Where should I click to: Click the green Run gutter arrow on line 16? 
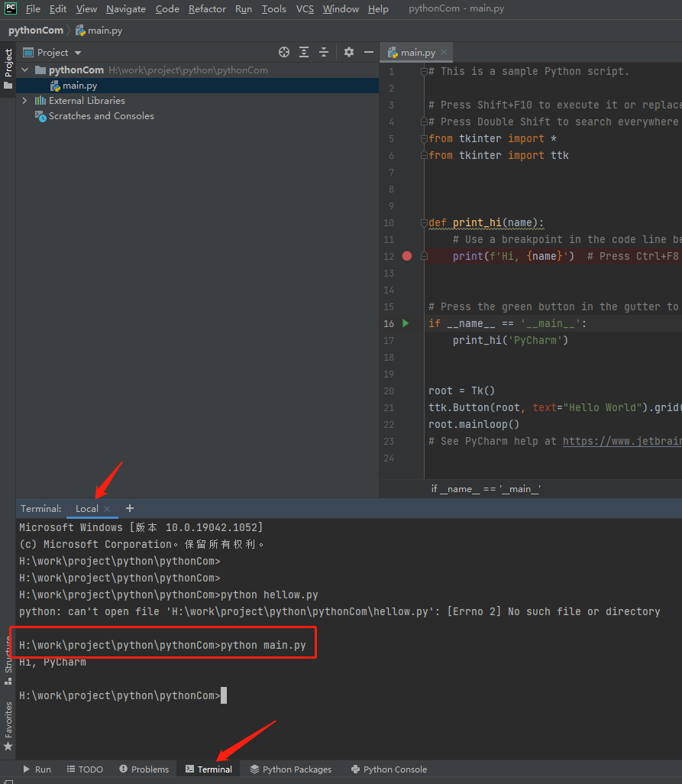click(x=406, y=323)
